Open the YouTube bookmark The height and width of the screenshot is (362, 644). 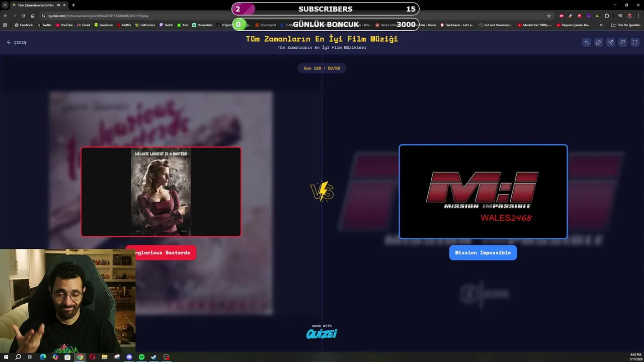(64, 25)
